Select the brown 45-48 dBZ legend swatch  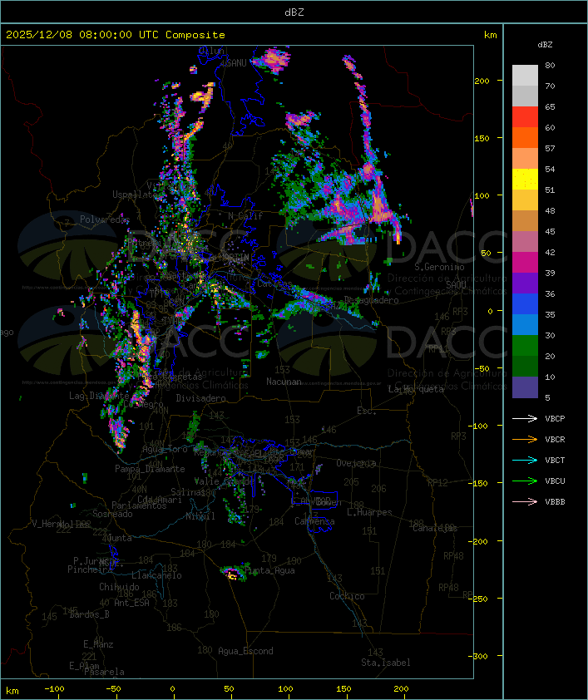coord(525,221)
